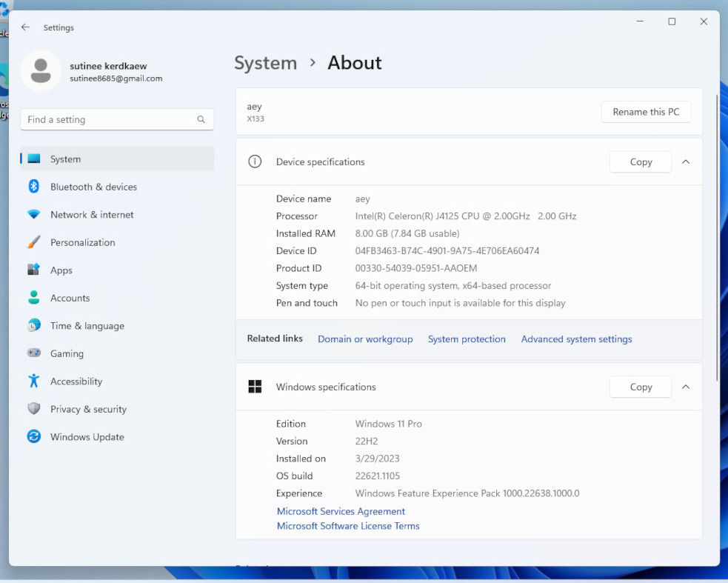Click the account name sutinee kerdkaew
728x583 pixels.
pyautogui.click(x=108, y=66)
